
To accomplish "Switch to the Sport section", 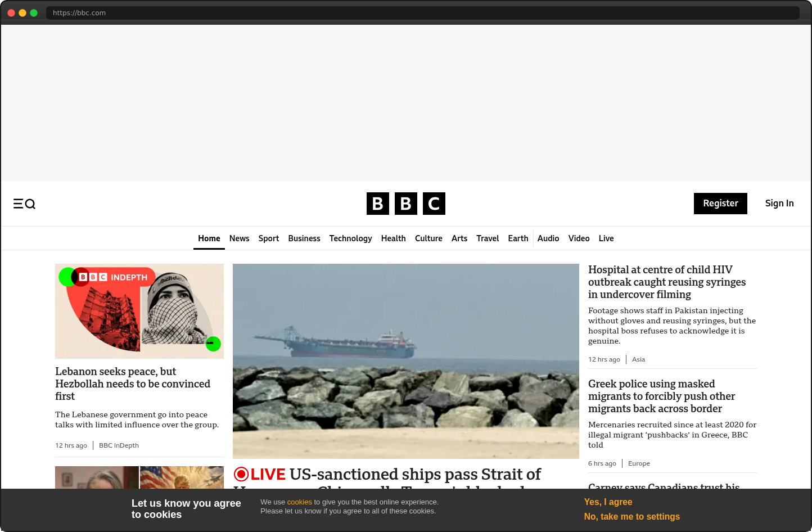I will (268, 238).
